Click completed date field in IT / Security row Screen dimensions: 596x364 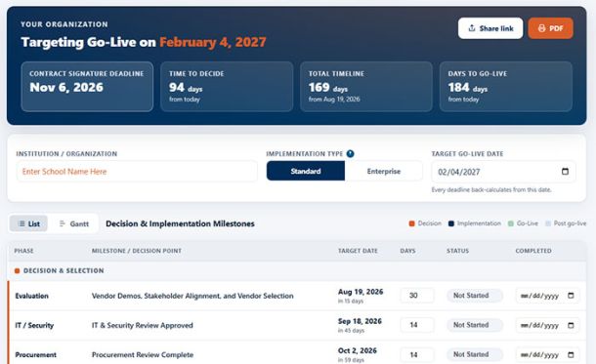(547, 325)
